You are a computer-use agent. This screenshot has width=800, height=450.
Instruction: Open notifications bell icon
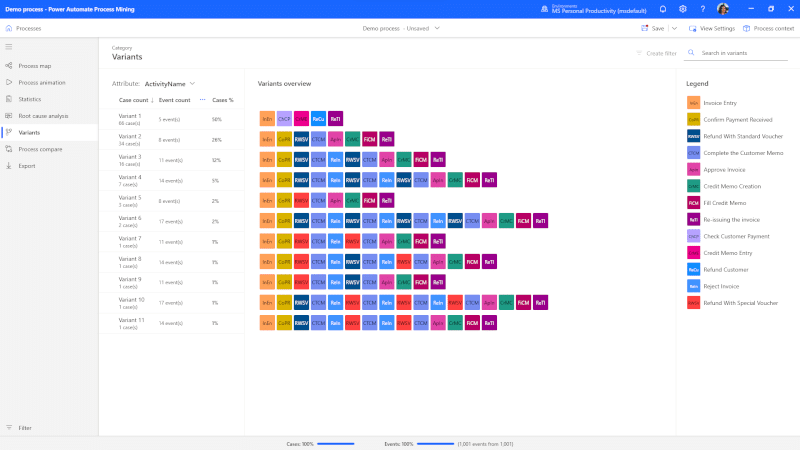tap(663, 8)
